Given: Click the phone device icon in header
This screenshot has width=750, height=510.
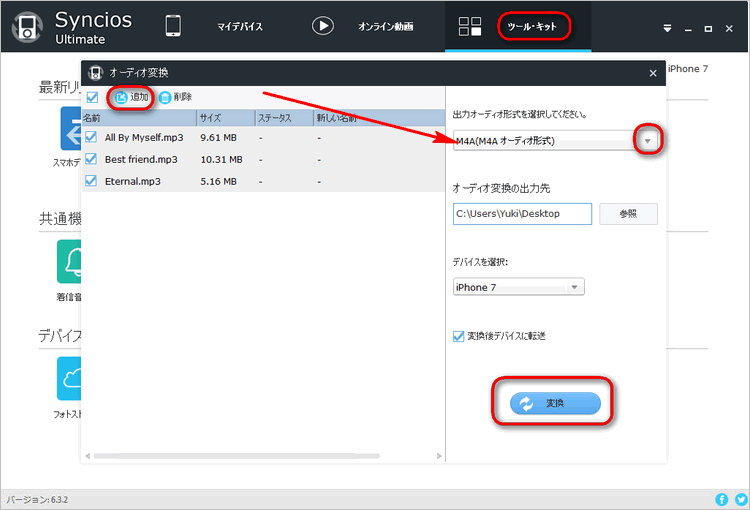Looking at the screenshot, I should [x=173, y=26].
